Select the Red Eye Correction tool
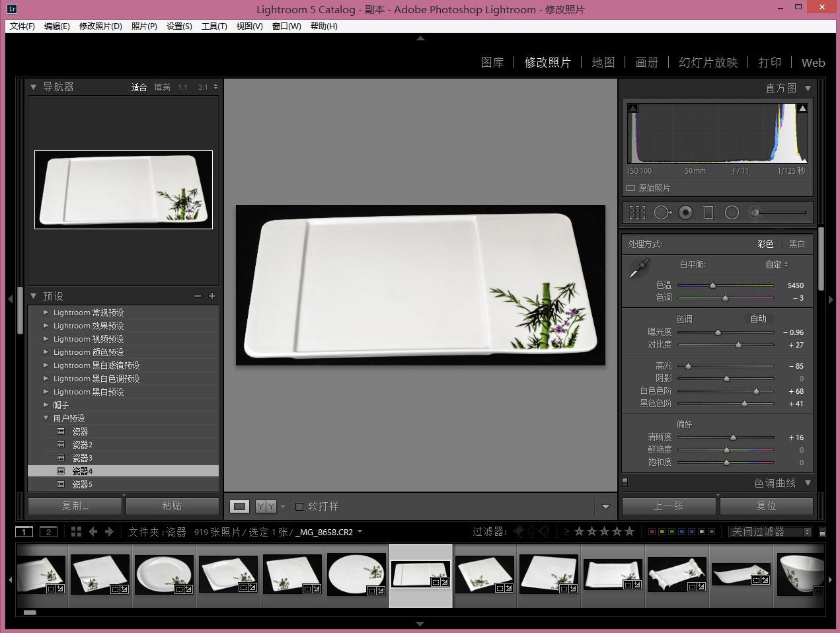Image resolution: width=840 pixels, height=633 pixels. point(686,213)
